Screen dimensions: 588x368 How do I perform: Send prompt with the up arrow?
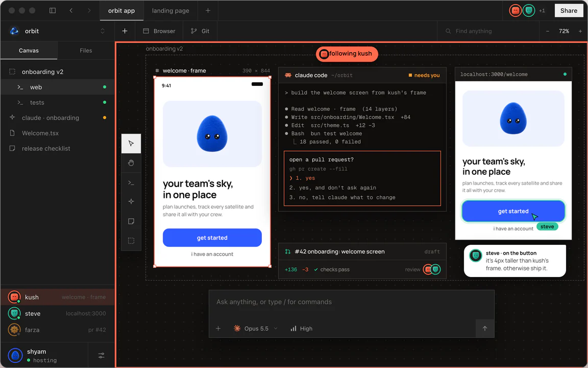pos(485,329)
